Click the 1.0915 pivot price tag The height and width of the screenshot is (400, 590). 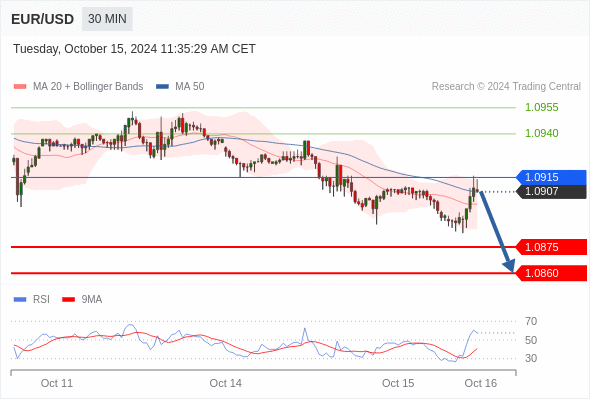[x=551, y=177]
